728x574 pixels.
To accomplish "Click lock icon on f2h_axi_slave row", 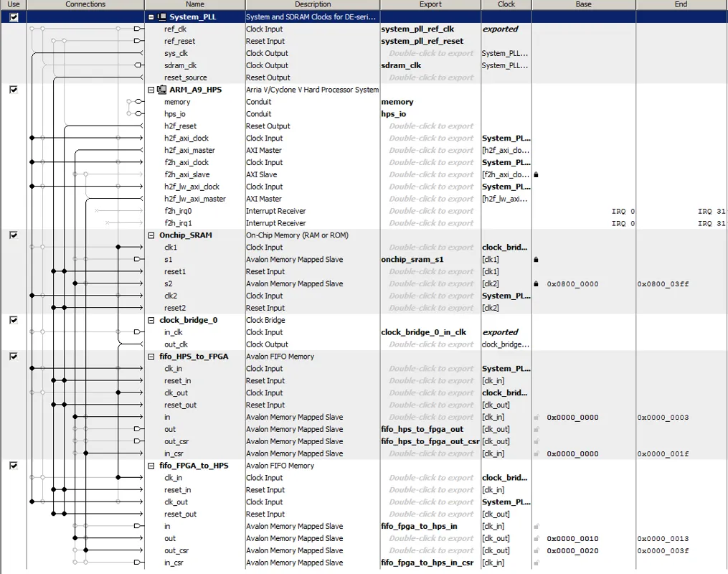I will [x=536, y=175].
